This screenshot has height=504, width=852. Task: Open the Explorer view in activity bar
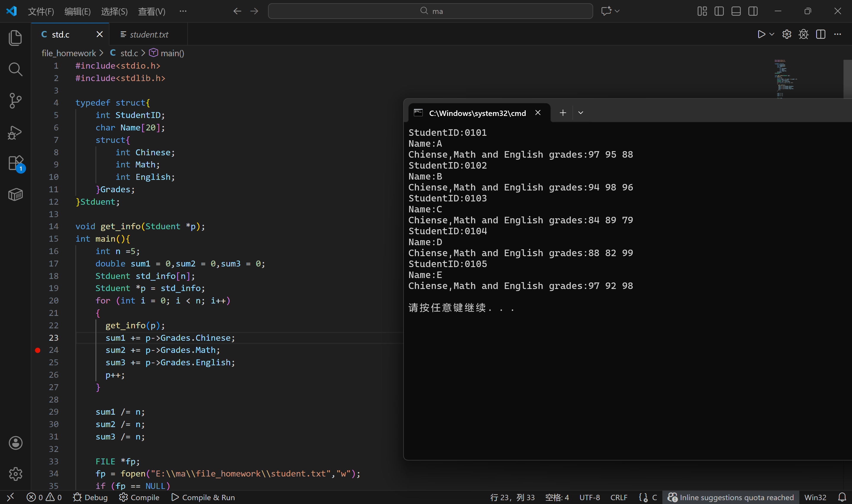point(15,37)
